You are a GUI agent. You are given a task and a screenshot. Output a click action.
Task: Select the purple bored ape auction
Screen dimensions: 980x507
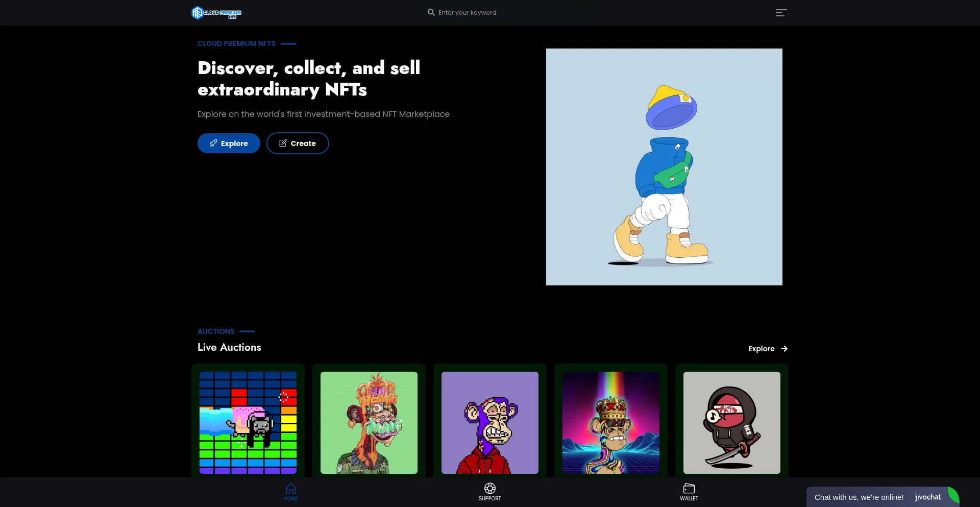click(x=490, y=423)
